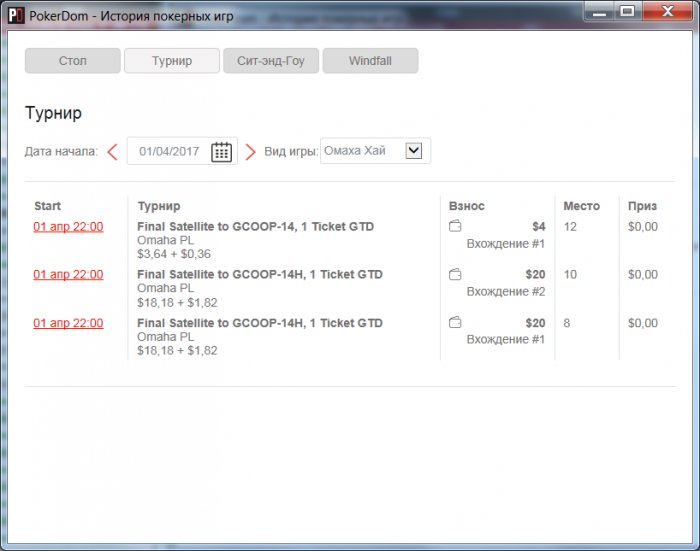Switch to the Windfall tab
The image size is (700, 551).
point(371,61)
